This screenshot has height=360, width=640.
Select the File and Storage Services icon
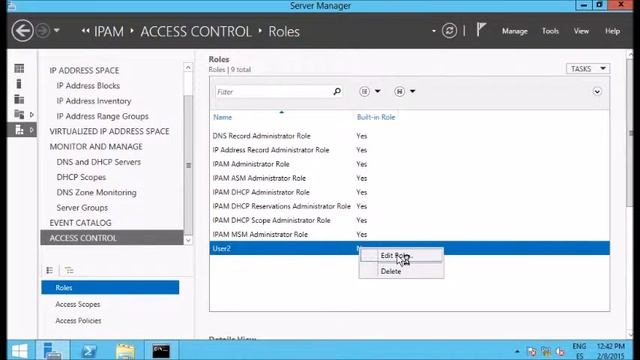[19, 114]
